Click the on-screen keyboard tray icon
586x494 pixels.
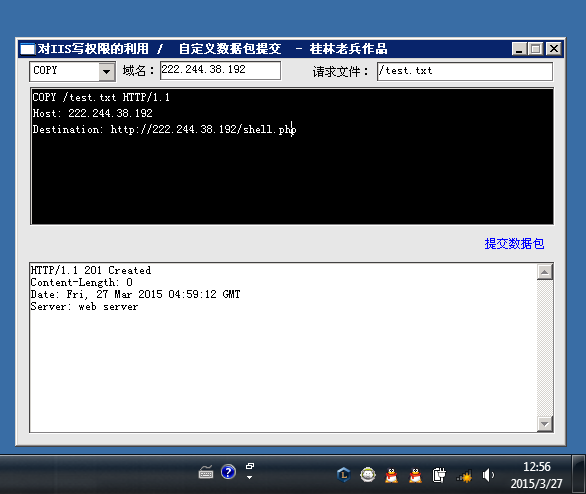pos(206,472)
